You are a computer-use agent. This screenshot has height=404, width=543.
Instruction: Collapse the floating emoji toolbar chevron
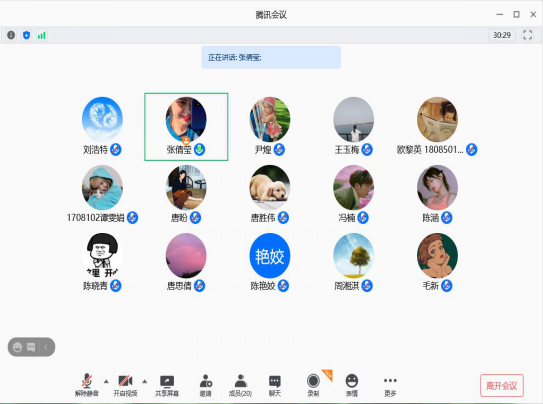click(46, 347)
